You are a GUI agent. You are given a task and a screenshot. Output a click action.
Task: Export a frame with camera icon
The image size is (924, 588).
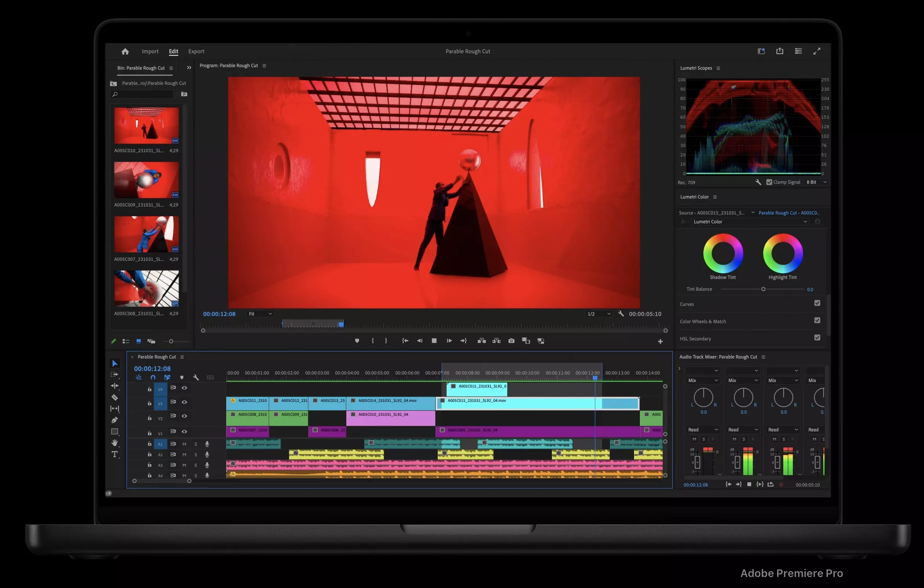tap(511, 341)
